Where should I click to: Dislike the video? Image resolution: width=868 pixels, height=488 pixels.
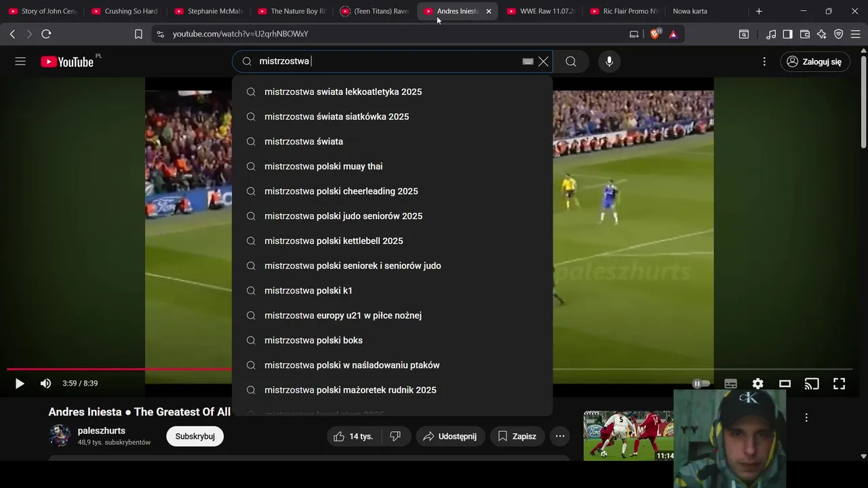click(x=395, y=436)
